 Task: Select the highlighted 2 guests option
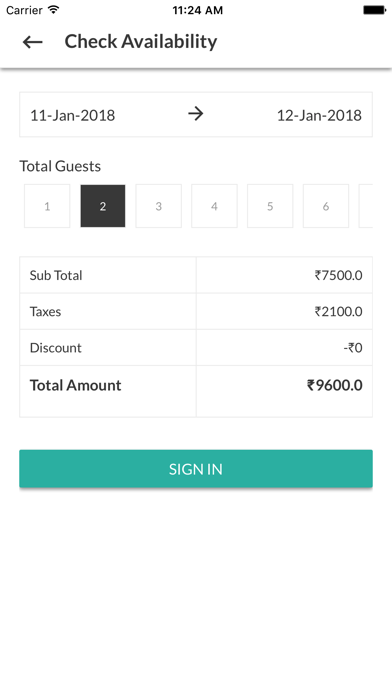(103, 206)
